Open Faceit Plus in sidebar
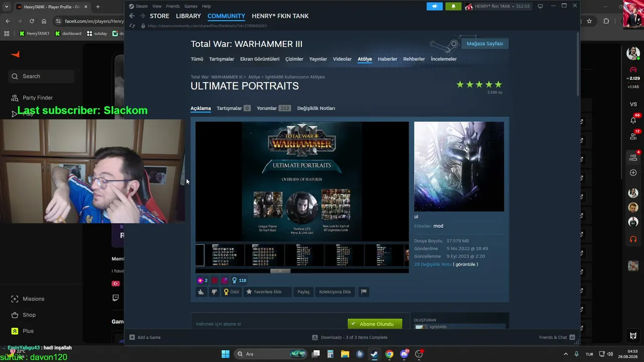644x362 pixels. [x=23, y=331]
